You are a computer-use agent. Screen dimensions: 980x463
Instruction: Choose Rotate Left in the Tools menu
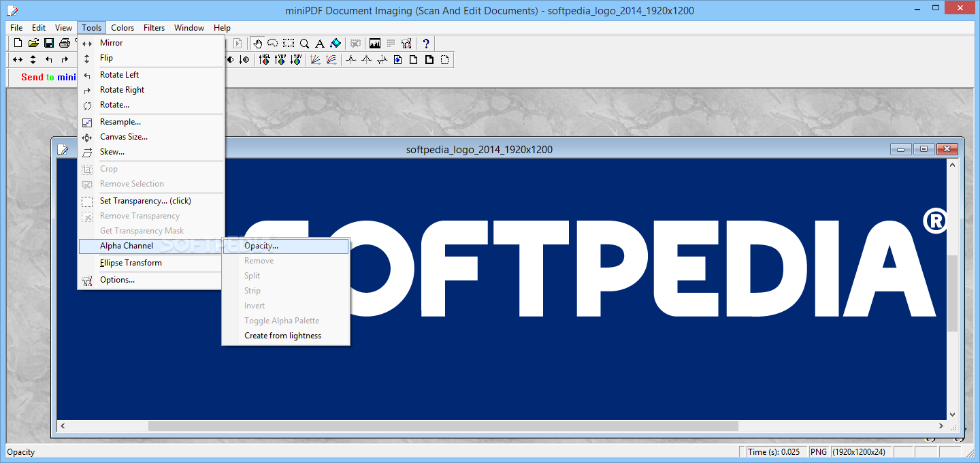coord(151,75)
